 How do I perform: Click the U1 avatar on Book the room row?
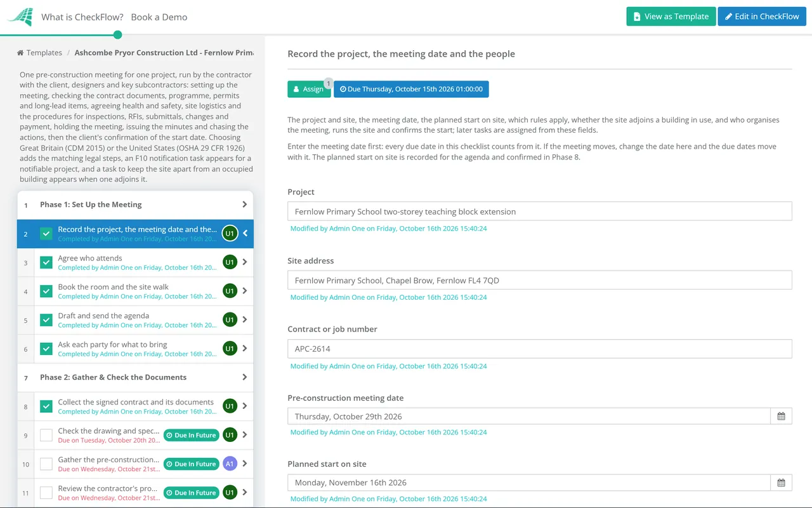[x=230, y=291]
